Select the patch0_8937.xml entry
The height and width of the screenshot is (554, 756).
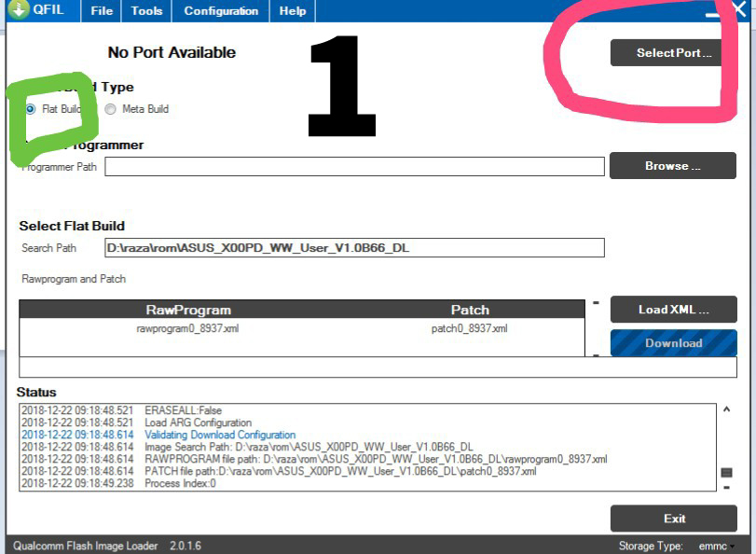pos(469,328)
